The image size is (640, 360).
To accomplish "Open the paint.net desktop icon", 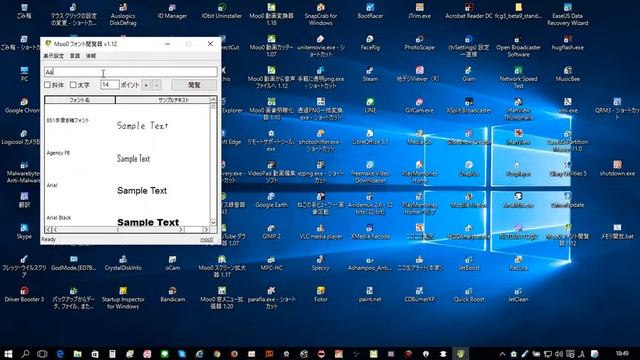I will pyautogui.click(x=370, y=295).
